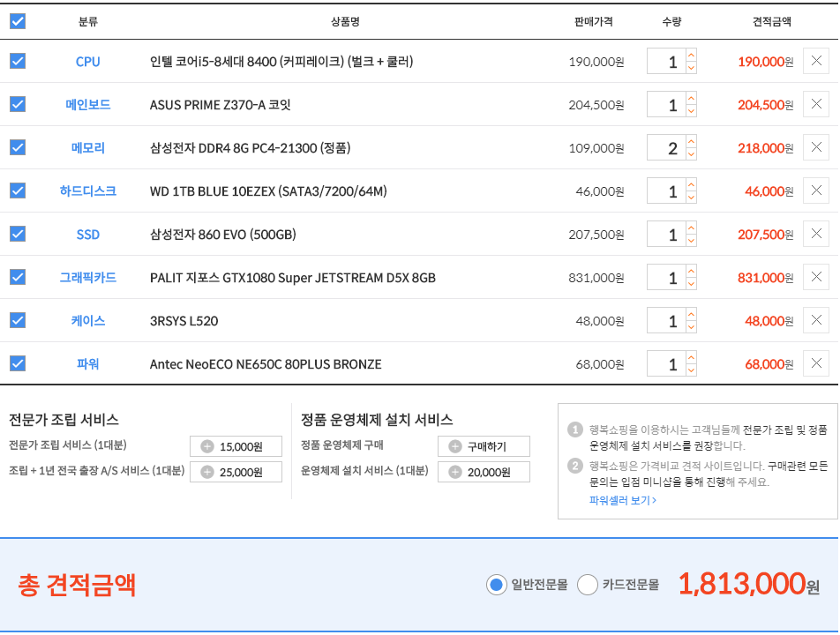Remove the 메모리 item via X icon
The width and height of the screenshot is (840, 635).
coord(816,147)
